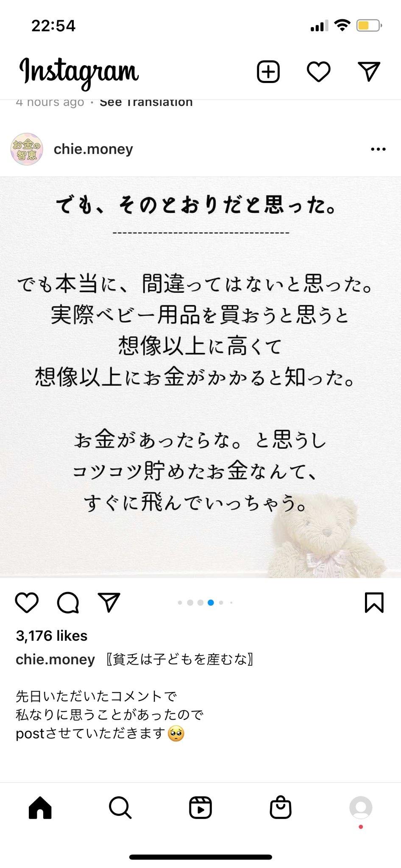Viewport: 401px width, 868px height.
Task: Go to Home tab
Action: 40,807
